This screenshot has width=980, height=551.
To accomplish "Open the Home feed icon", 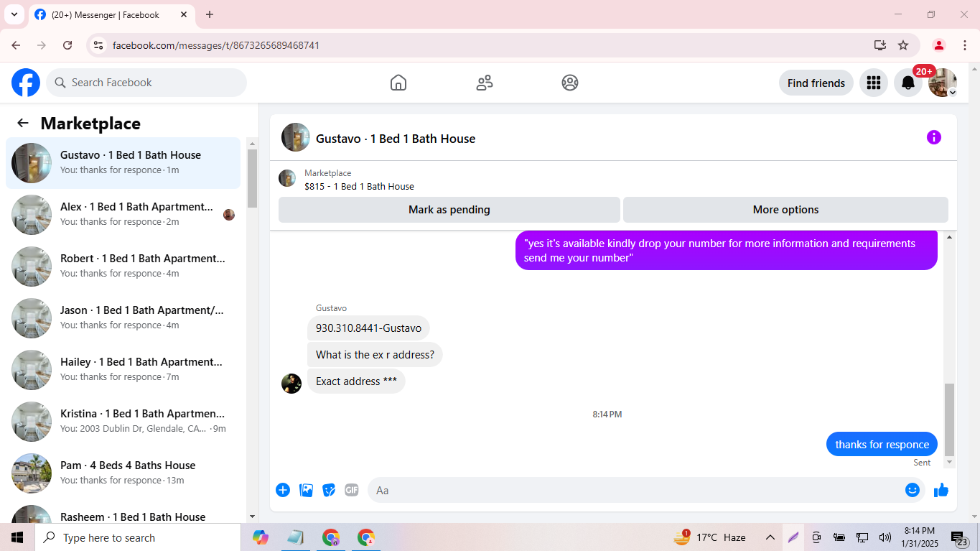I will pyautogui.click(x=398, y=83).
